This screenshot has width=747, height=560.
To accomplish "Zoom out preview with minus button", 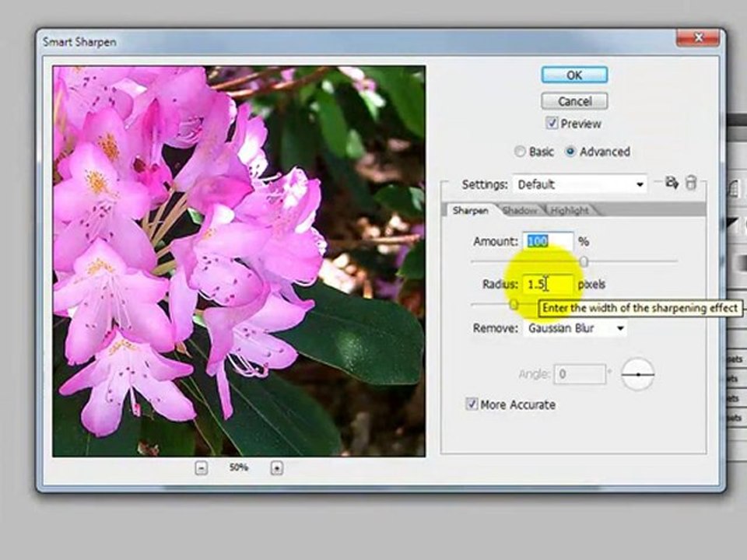I will coord(201,468).
